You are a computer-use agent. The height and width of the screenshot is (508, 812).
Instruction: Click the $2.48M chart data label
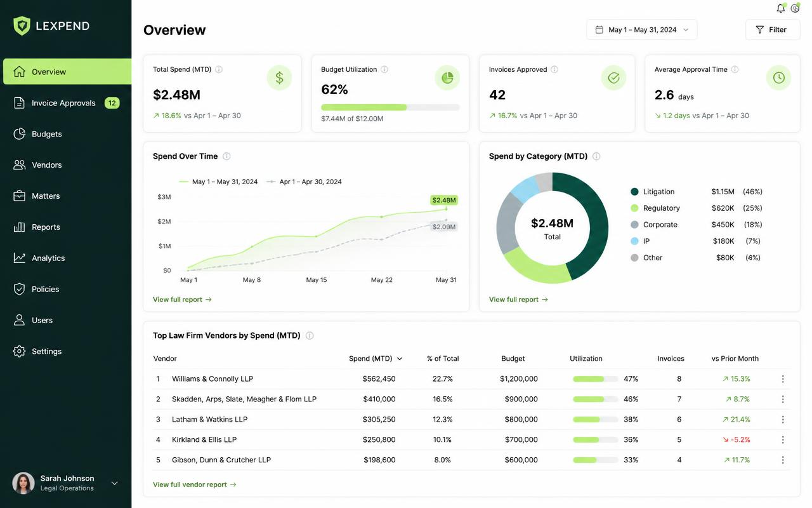(443, 200)
